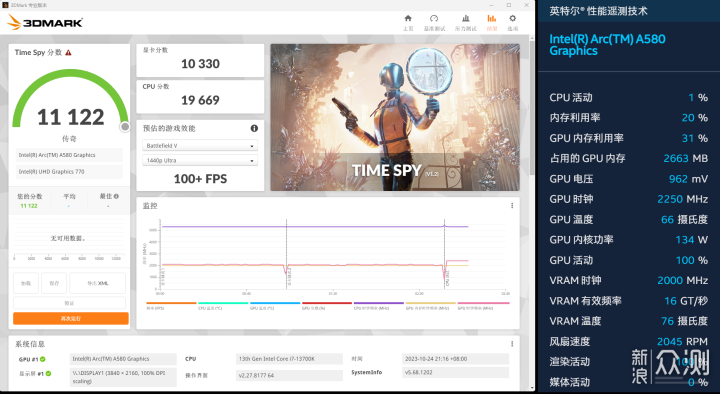Open the 基准测试 benchmarks gauge icon
Image resolution: width=720 pixels, height=394 pixels.
click(434, 18)
